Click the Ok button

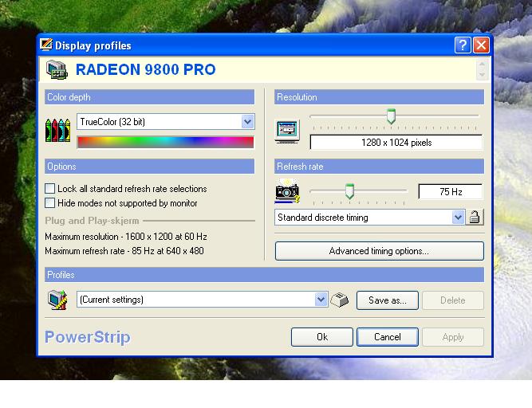(322, 337)
